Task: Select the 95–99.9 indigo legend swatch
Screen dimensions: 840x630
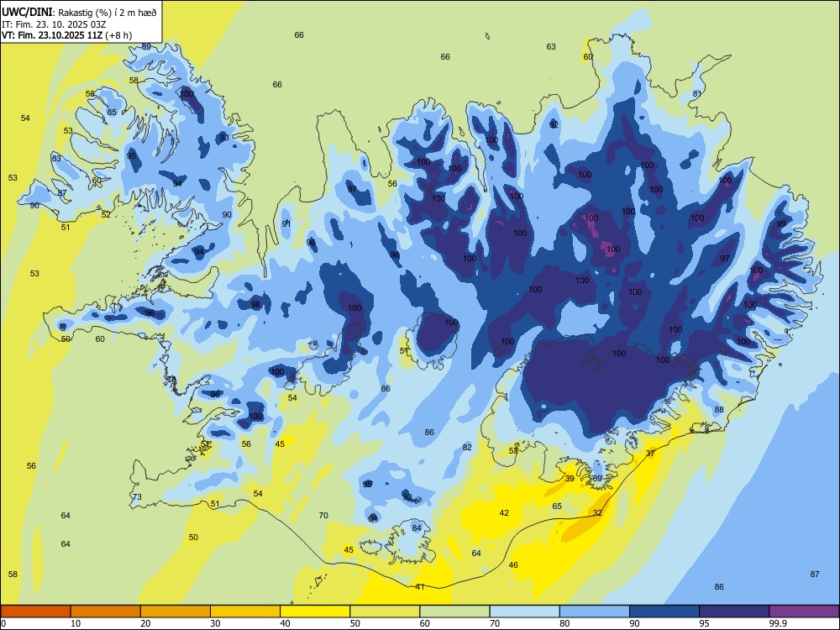Action: 734,612
